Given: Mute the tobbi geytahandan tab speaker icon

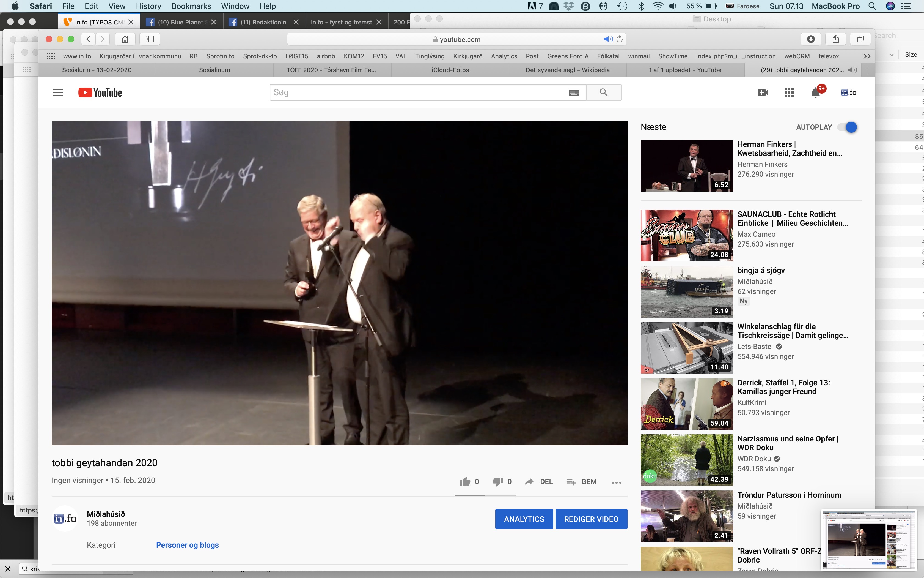Looking at the screenshot, I should pyautogui.click(x=852, y=70).
